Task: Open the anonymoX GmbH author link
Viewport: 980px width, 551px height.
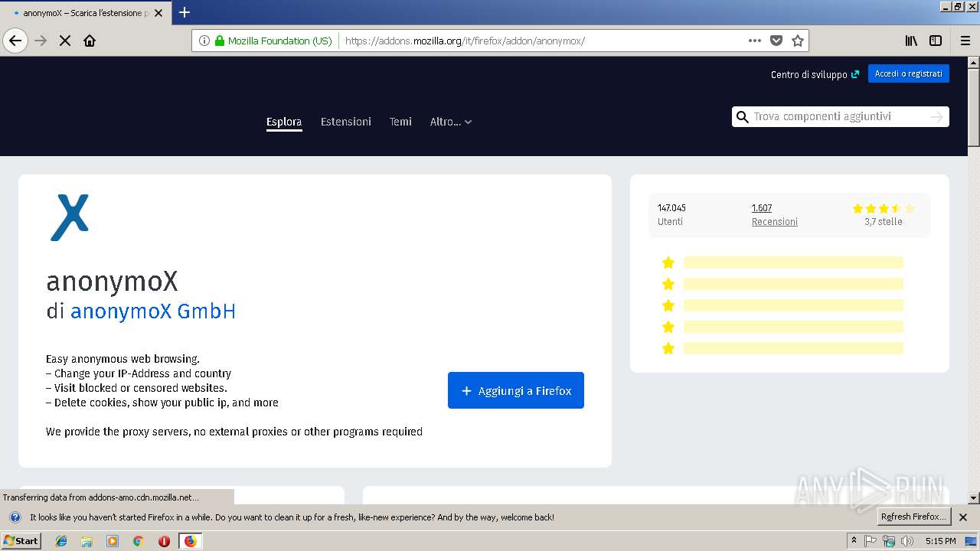Action: (x=153, y=311)
